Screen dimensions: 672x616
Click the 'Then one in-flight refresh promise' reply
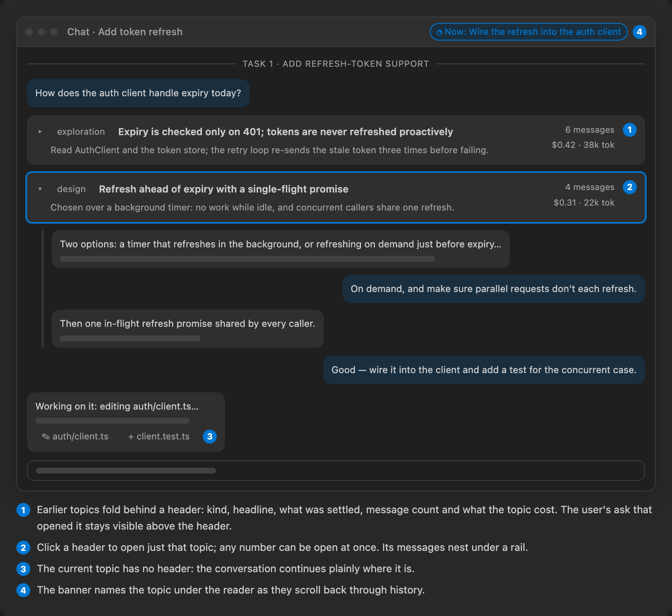188,328
